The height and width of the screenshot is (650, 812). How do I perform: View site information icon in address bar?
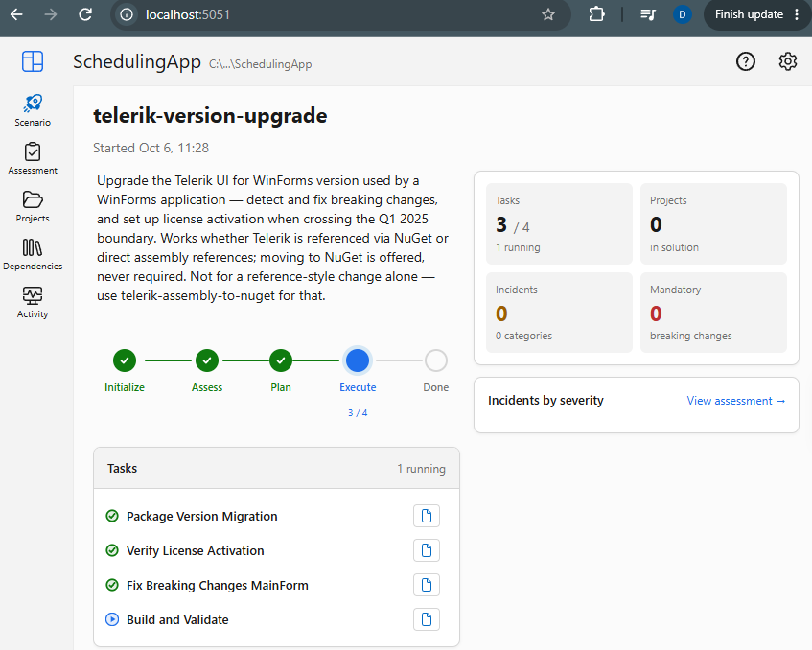click(127, 14)
